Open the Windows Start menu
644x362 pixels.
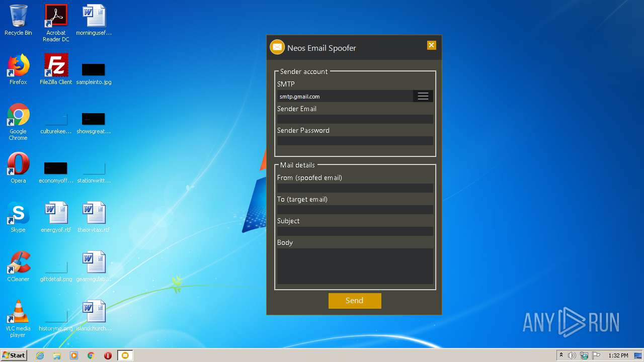(14, 355)
